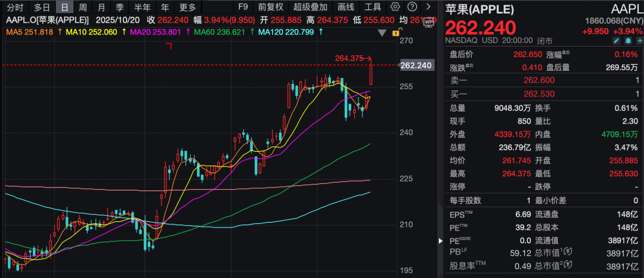Click the 1860.068(CNY) converted price
Screen dimensions: 644x278
click(614, 21)
